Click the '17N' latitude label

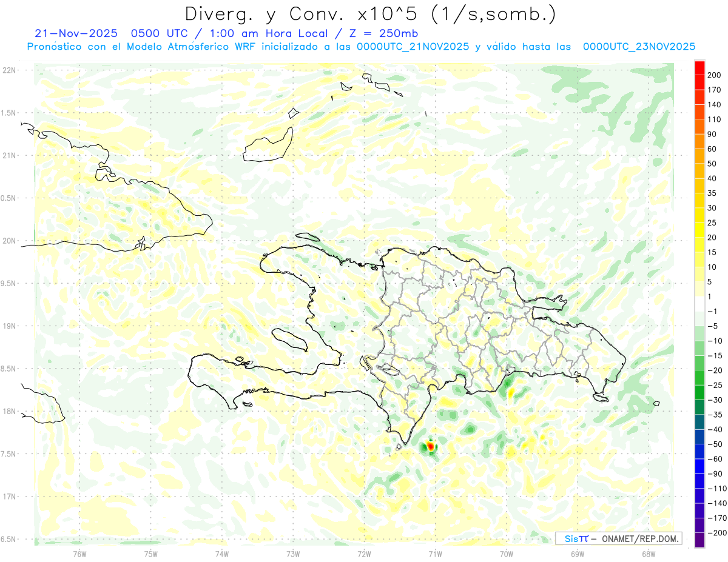8,497
